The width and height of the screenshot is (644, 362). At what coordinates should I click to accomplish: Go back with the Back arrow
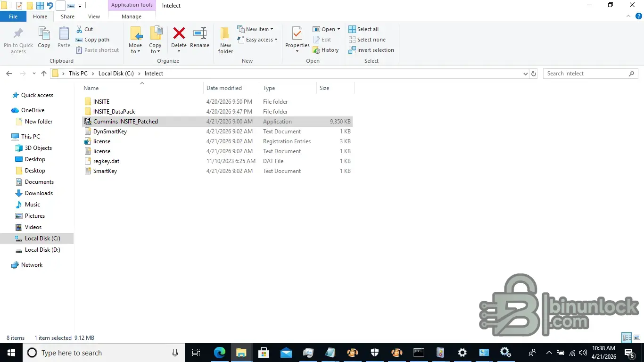pyautogui.click(x=9, y=74)
